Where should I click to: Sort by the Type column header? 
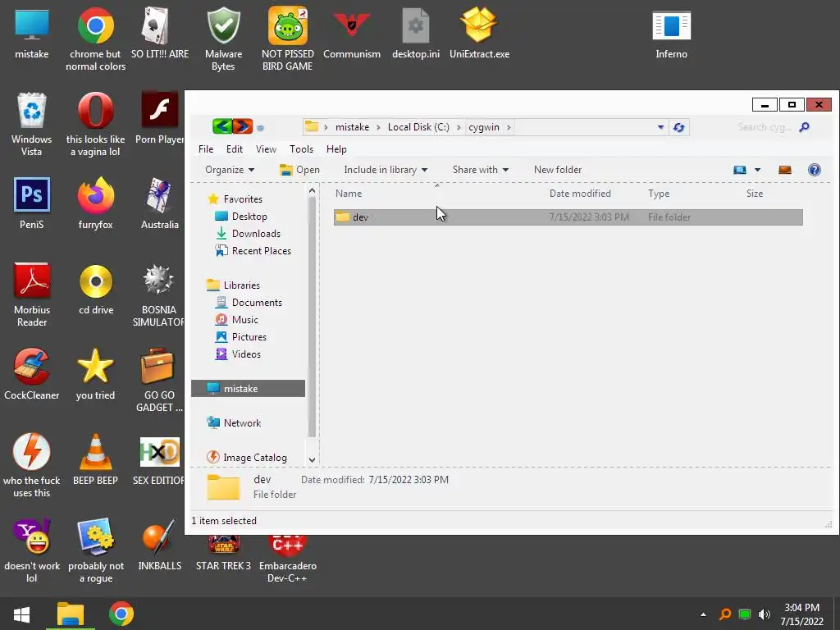(x=659, y=194)
